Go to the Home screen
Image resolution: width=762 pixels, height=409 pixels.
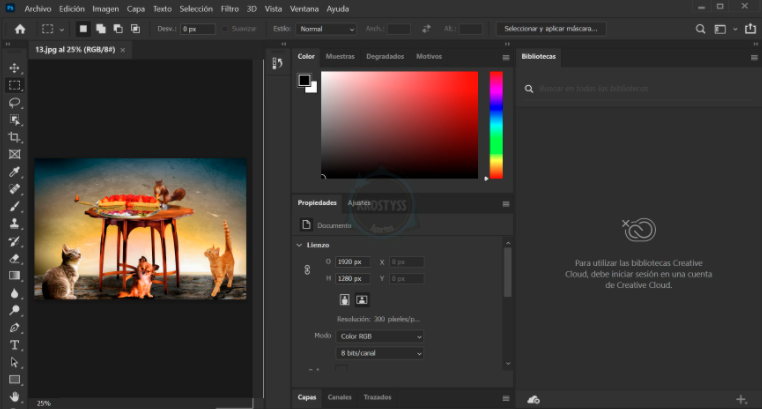click(20, 29)
